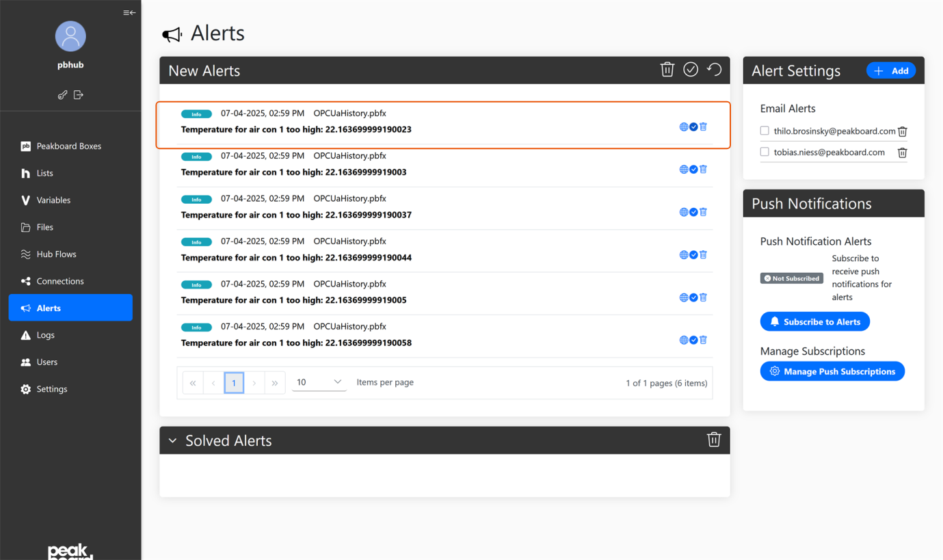Open the globe icon on the first alert
Viewport: 943px width, 560px height.
click(683, 126)
